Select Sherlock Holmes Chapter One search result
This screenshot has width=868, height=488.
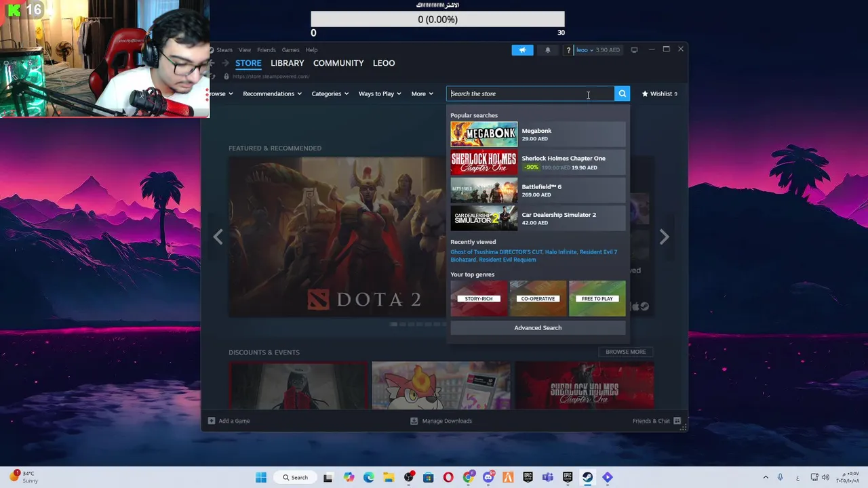tap(538, 163)
